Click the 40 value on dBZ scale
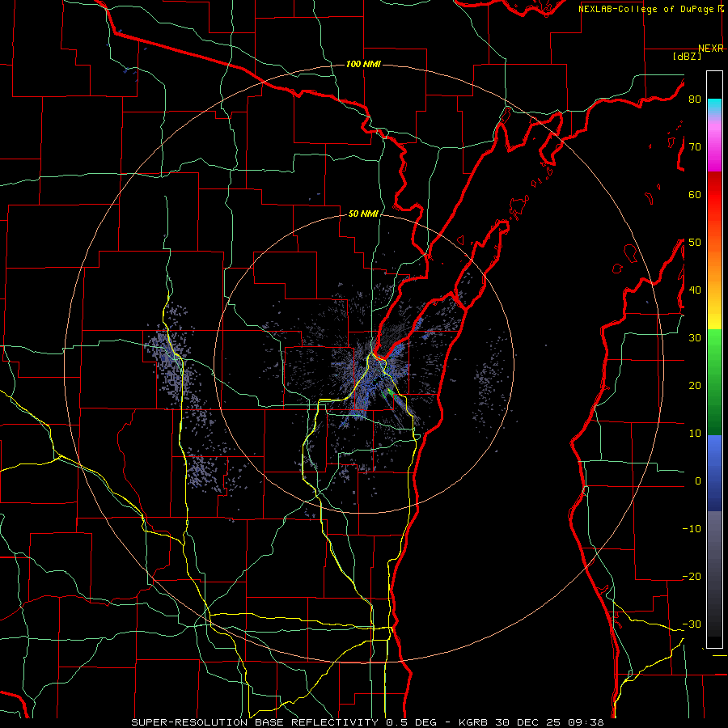 (x=695, y=290)
